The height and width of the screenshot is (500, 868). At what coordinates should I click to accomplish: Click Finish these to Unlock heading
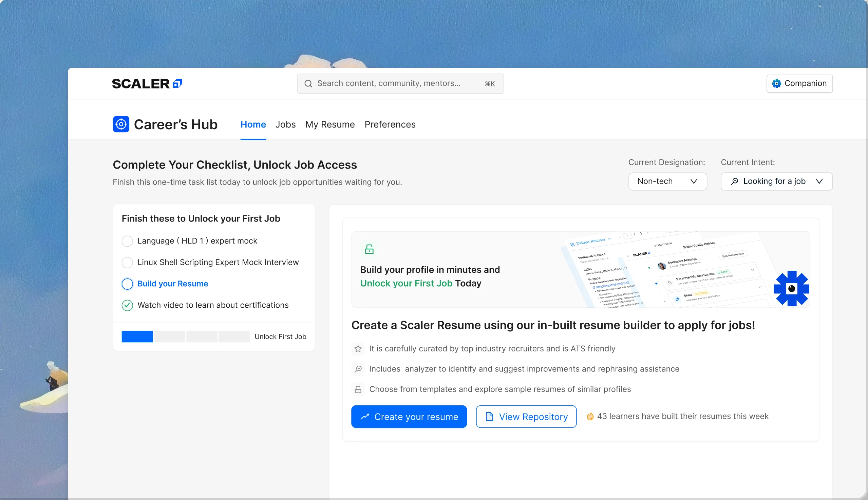201,218
